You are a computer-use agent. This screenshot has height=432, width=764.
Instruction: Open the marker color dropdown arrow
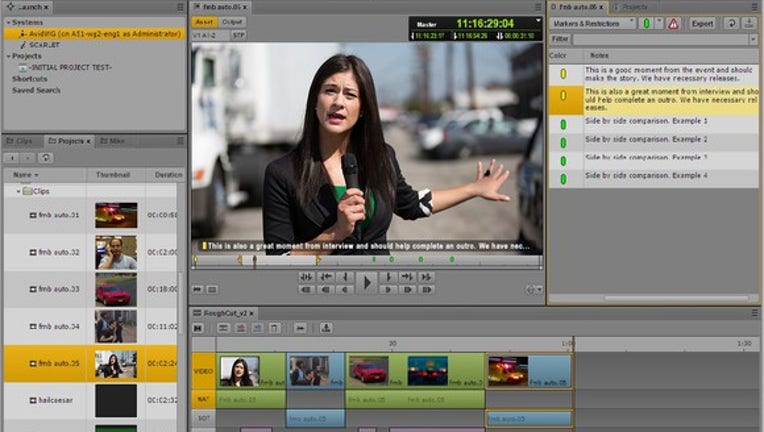click(x=659, y=23)
